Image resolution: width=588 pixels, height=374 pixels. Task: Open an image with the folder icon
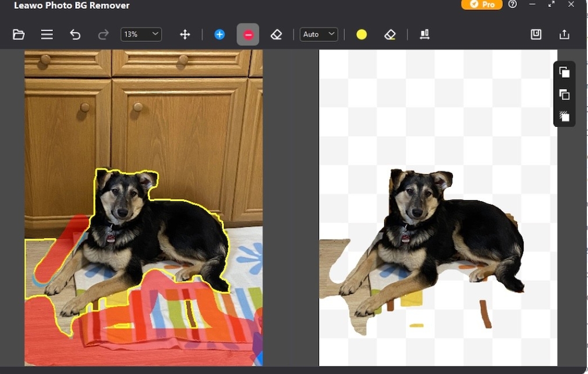[19, 34]
